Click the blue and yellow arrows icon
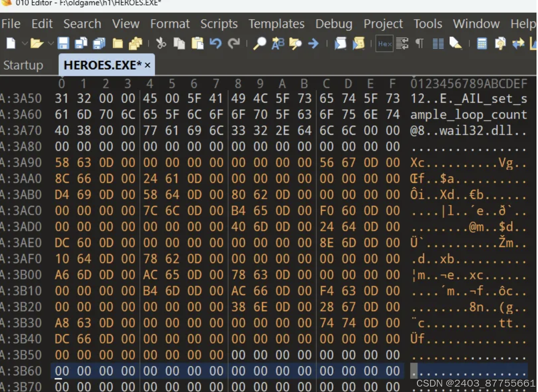Image resolution: width=538 pixels, height=392 pixels. [x=518, y=44]
